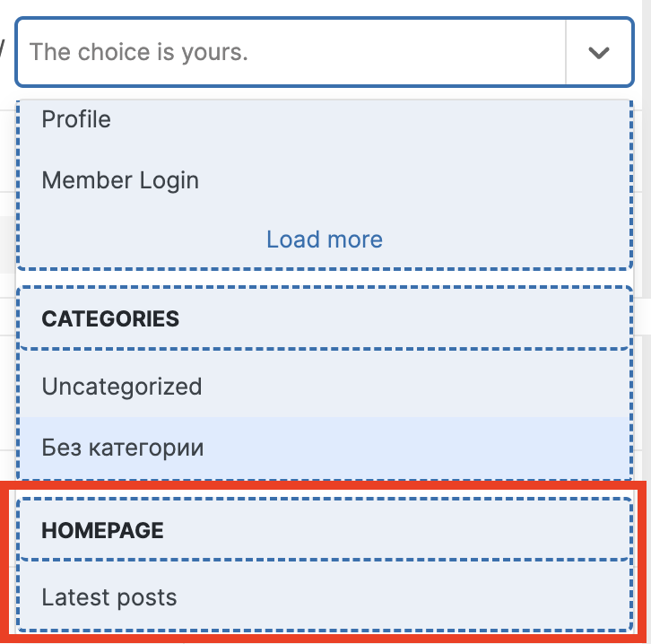Click the HOMEPAGE group heading
Screen dimensions: 651x644
(102, 530)
